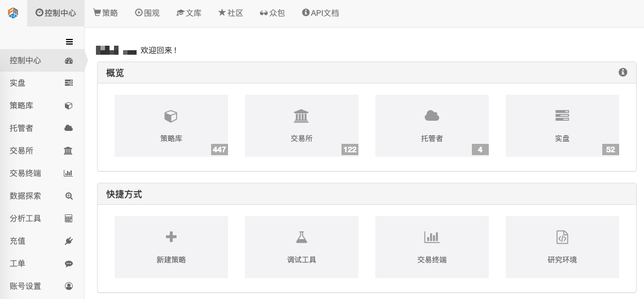Click the 4 badge on 托管者 card

click(x=480, y=149)
